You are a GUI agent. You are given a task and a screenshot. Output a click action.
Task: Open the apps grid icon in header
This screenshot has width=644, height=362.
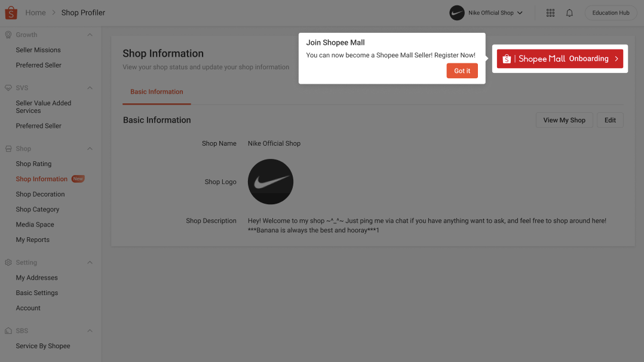[x=550, y=13]
